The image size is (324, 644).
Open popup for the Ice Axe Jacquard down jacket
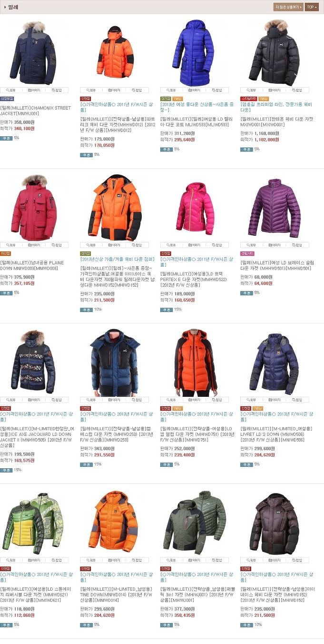coord(57,400)
